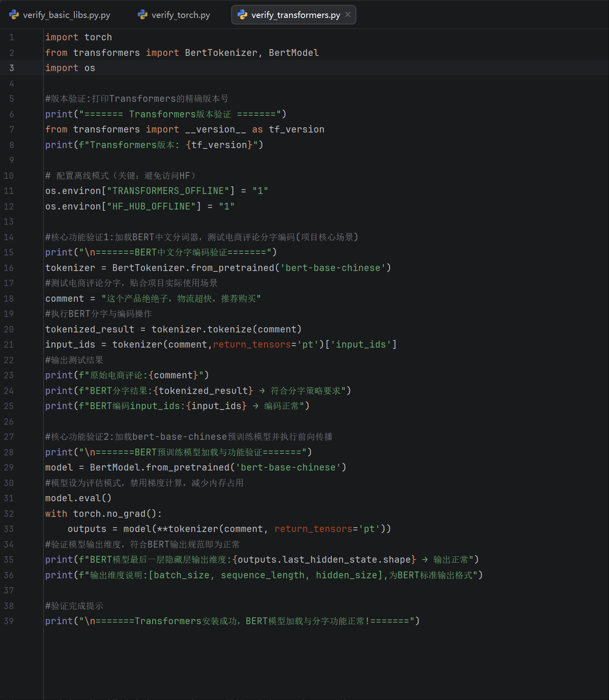Click the 'import torch' statement on line 1
The image size is (609, 700).
(x=79, y=37)
